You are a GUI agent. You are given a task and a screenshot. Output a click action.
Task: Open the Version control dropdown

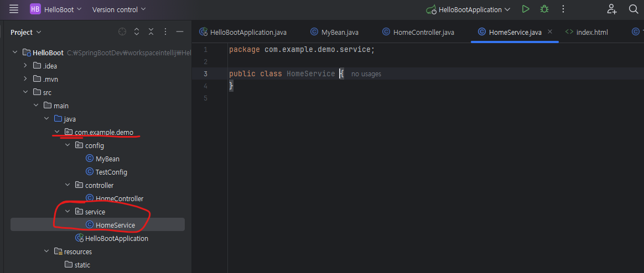tap(119, 9)
